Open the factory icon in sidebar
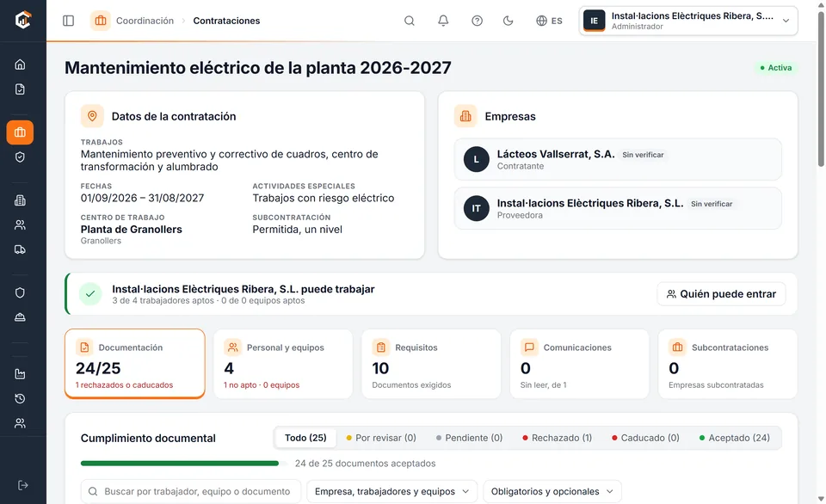The width and height of the screenshot is (826, 504). point(20,374)
